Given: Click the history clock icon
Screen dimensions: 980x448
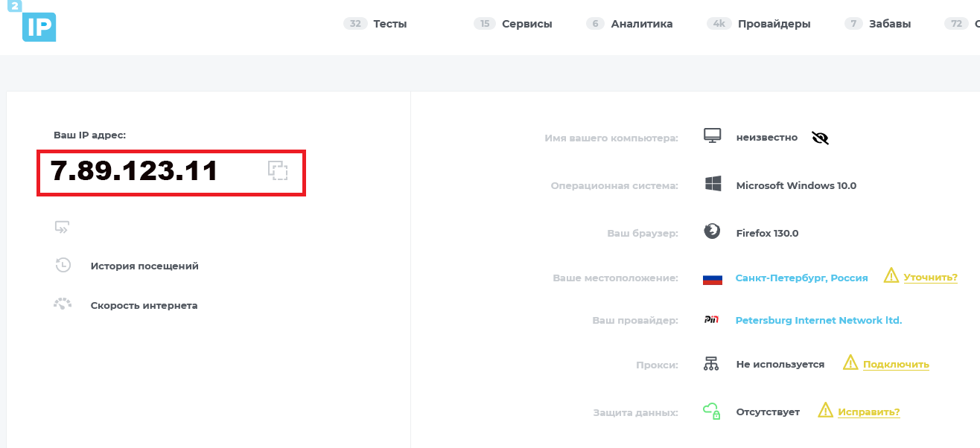Looking at the screenshot, I should [x=63, y=265].
